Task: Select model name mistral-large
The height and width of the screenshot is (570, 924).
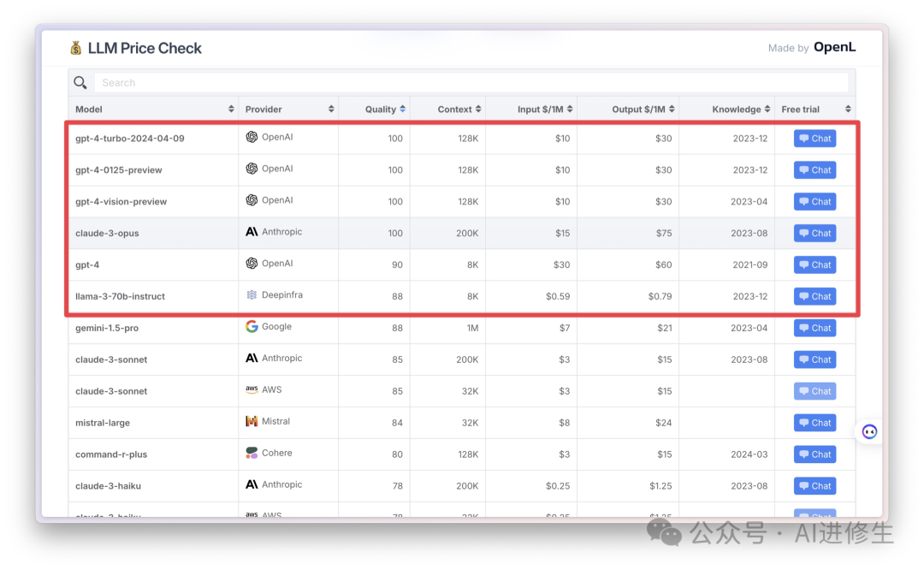Action: 103,423
